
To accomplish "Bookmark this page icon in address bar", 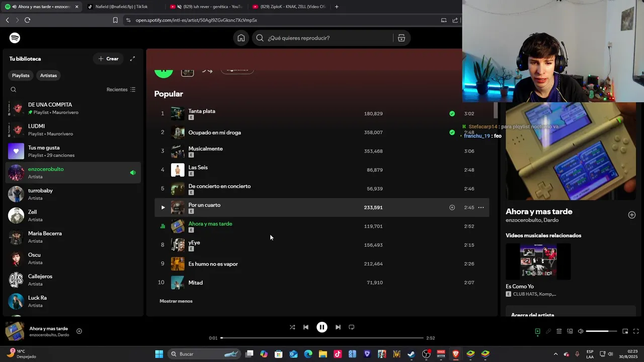I will 115,20.
